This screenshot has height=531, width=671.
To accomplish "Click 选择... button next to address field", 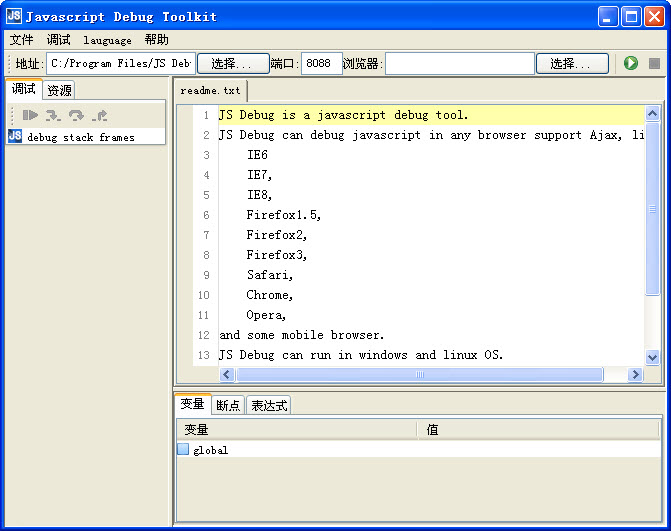I will 233,63.
